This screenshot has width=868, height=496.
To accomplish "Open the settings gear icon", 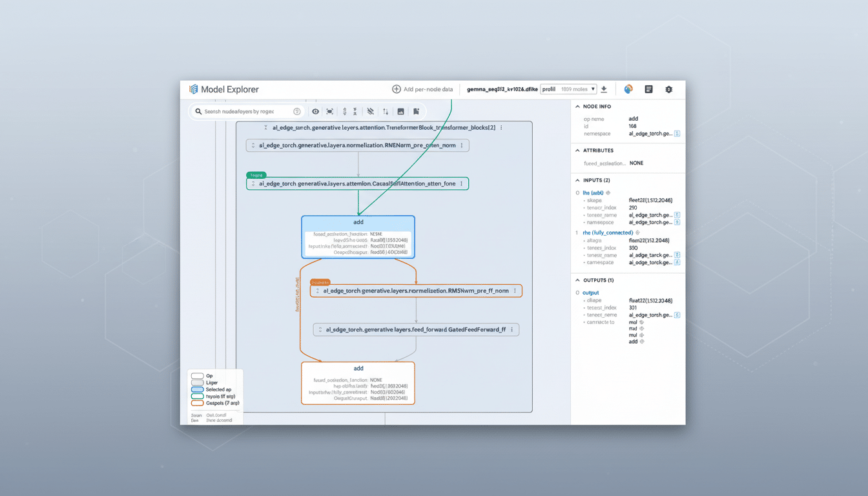I will click(x=668, y=89).
